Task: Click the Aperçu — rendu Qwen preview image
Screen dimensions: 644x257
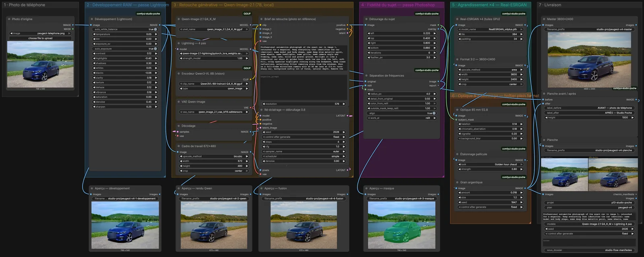Action: (x=214, y=226)
